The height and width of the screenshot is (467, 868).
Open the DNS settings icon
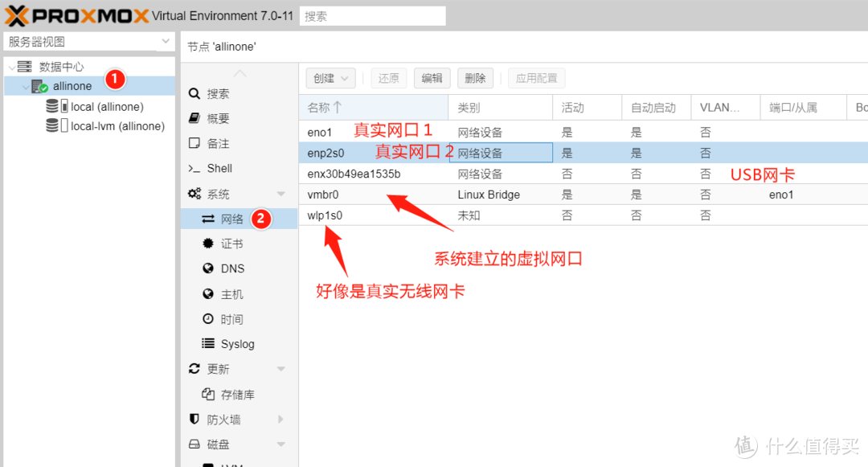pyautogui.click(x=207, y=268)
